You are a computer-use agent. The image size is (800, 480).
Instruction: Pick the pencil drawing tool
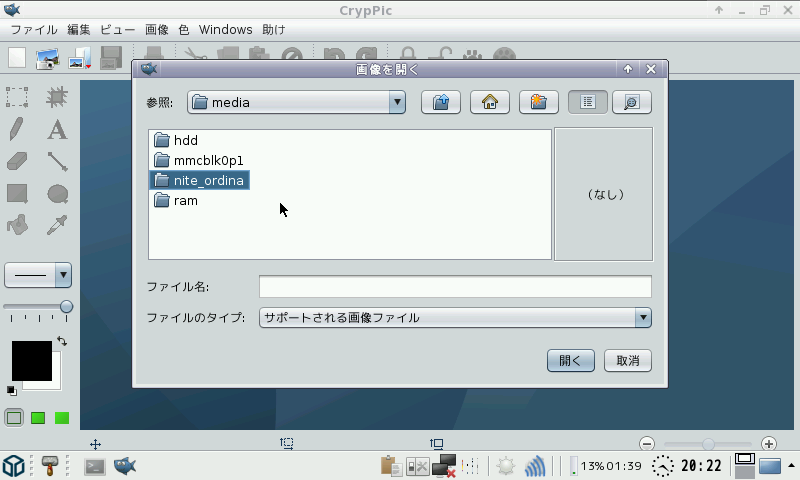tap(17, 129)
